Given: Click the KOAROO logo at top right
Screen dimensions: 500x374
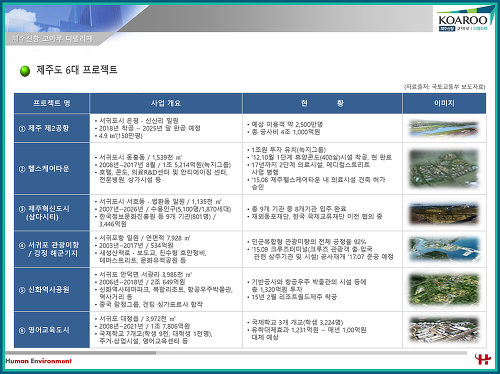Looking at the screenshot, I should point(463,20).
